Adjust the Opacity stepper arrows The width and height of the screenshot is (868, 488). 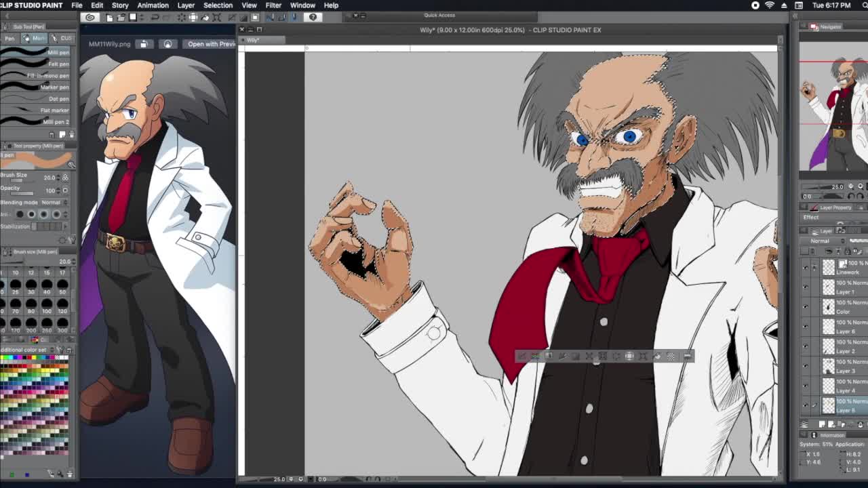(x=58, y=190)
